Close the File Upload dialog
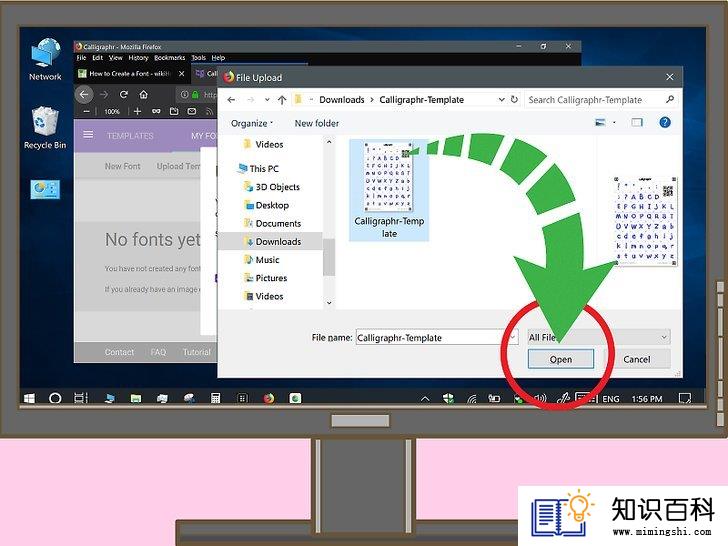Viewport: 728px width, 546px height. pyautogui.click(x=670, y=77)
